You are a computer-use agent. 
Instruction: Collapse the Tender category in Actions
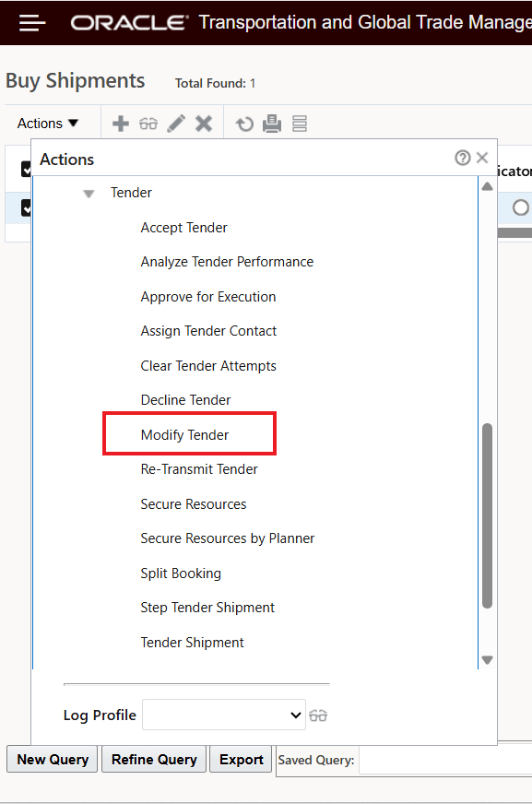pyautogui.click(x=89, y=193)
